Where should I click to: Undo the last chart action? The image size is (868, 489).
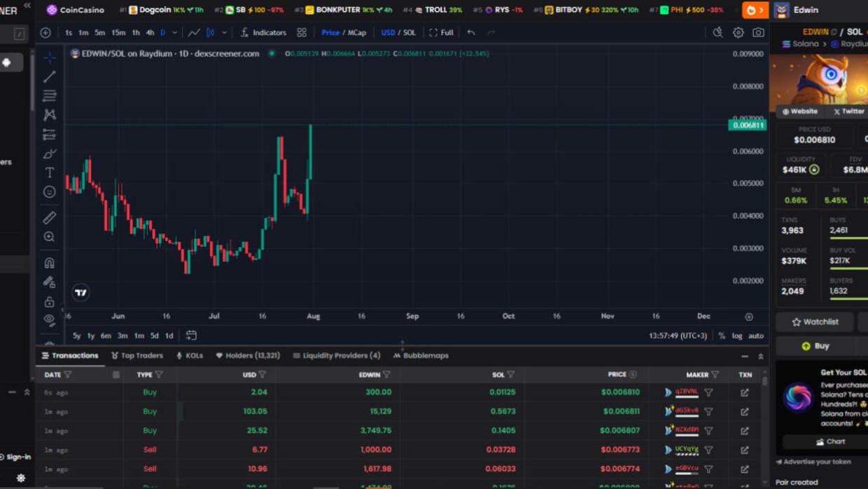coord(471,32)
